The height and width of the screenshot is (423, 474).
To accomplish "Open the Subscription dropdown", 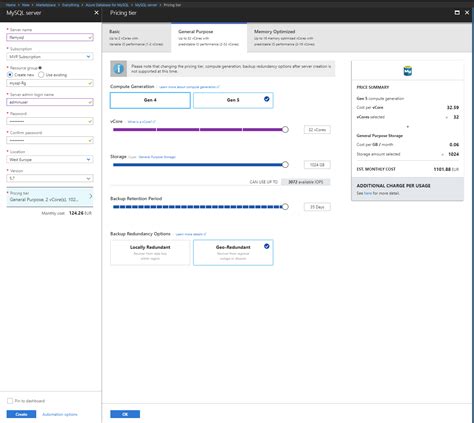I will pos(50,57).
